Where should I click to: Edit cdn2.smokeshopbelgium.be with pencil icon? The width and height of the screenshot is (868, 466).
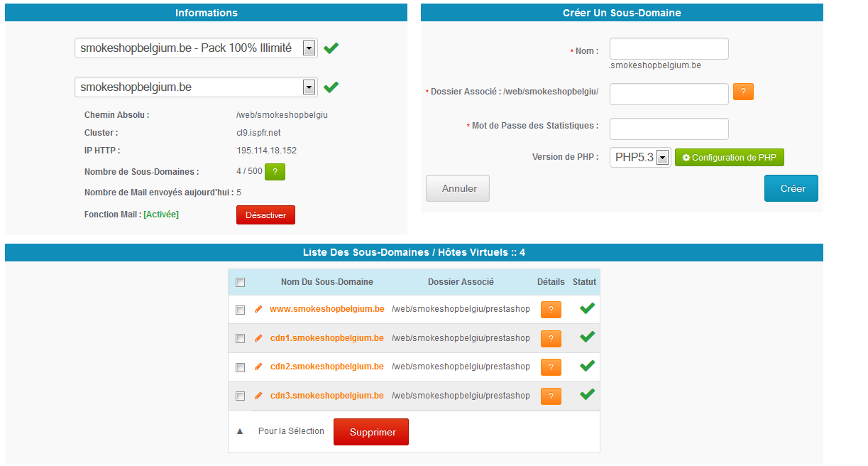point(258,367)
